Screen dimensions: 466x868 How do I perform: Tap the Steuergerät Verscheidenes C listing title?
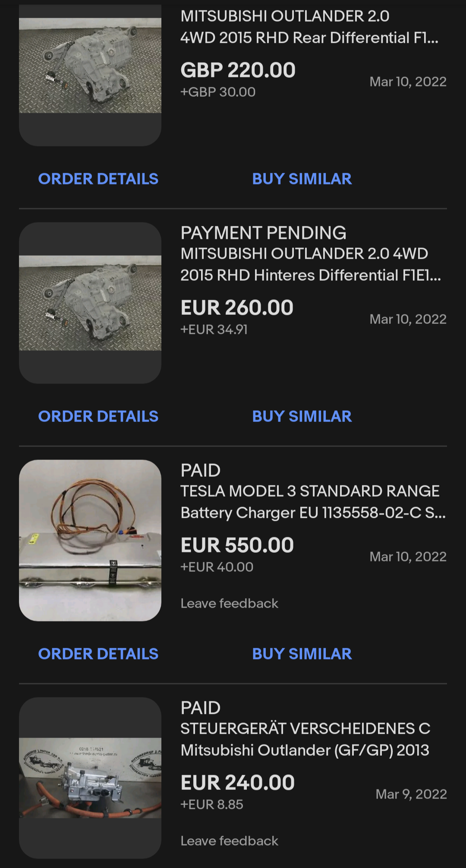305,739
